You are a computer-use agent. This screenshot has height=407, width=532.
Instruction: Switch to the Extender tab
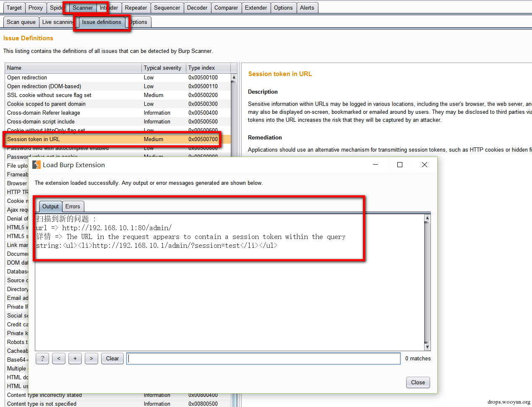click(256, 8)
